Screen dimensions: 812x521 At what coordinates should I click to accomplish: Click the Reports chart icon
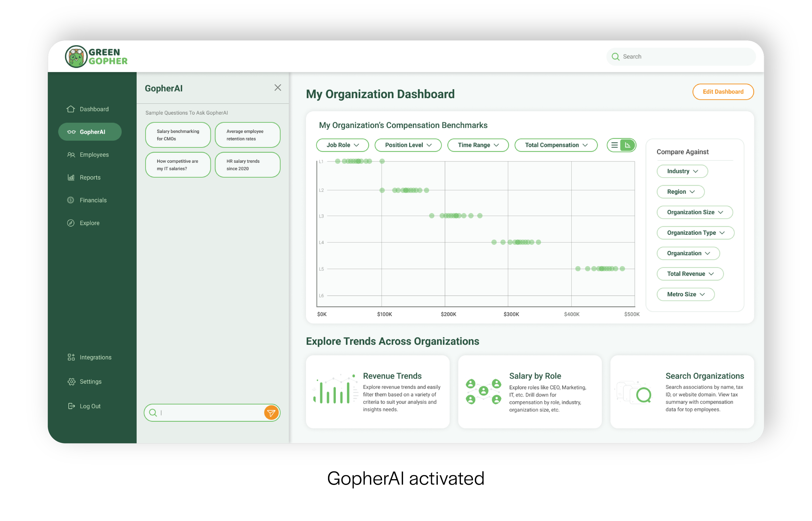click(x=71, y=177)
